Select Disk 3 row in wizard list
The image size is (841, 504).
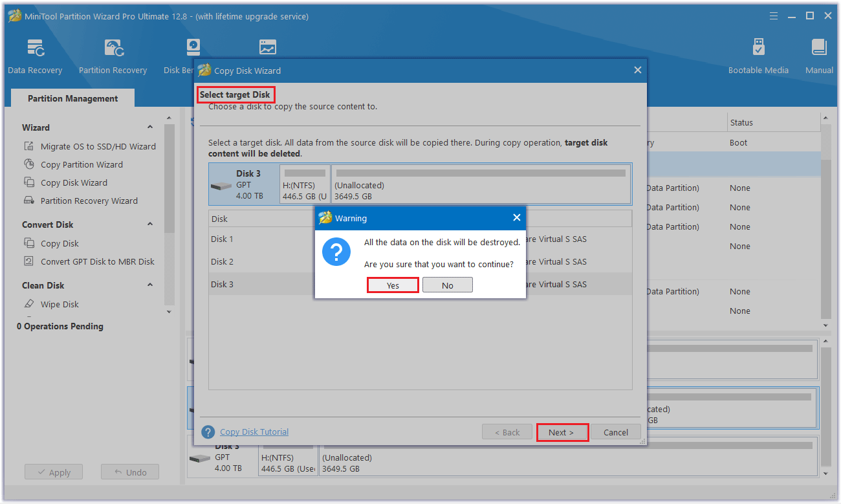pos(420,284)
